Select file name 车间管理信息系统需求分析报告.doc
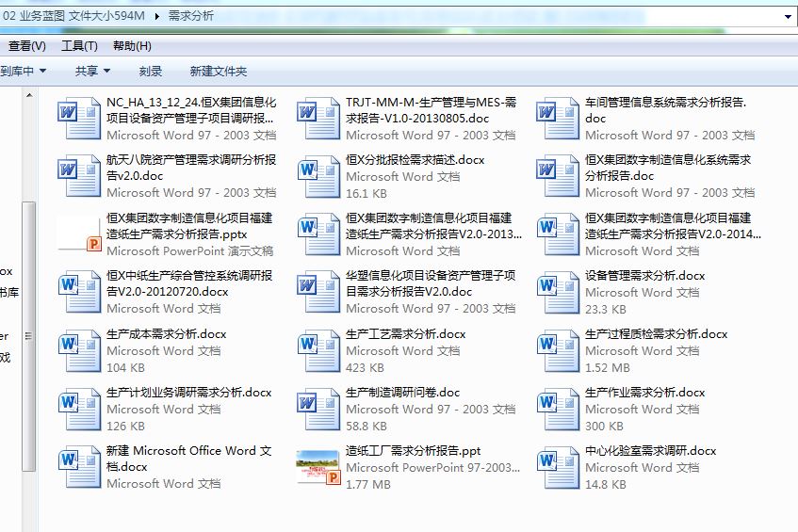Screen dimensions: 798x532 (x=666, y=110)
